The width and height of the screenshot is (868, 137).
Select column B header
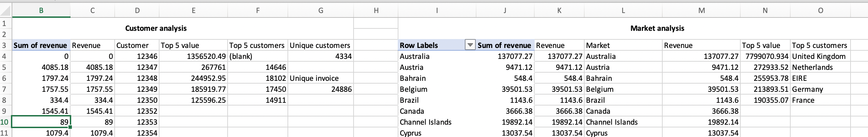click(x=41, y=11)
